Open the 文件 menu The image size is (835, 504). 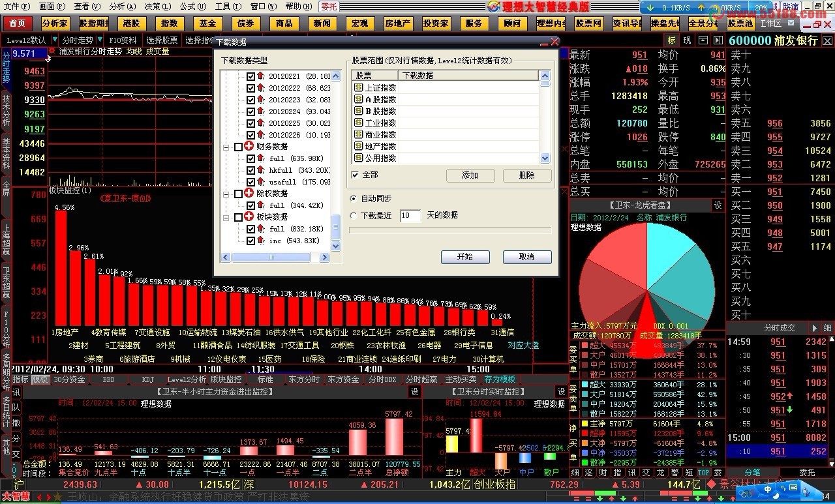click(16, 6)
